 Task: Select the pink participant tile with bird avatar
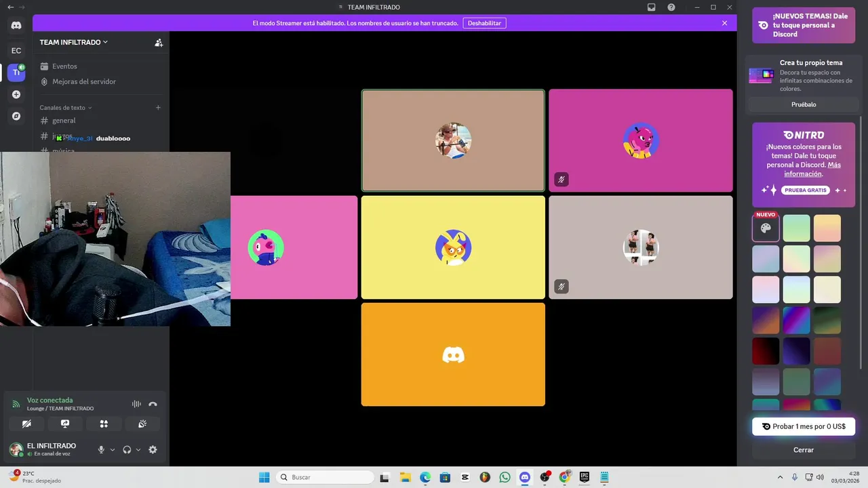(x=294, y=247)
